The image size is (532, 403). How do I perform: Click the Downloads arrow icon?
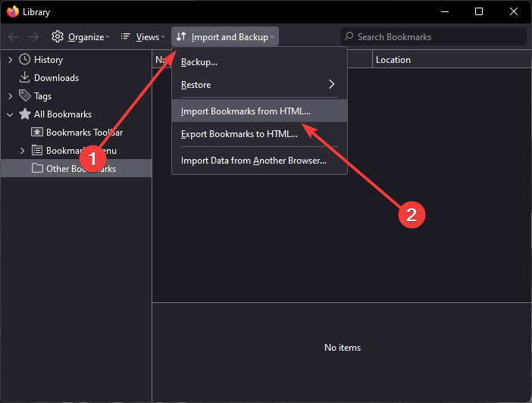pos(25,78)
